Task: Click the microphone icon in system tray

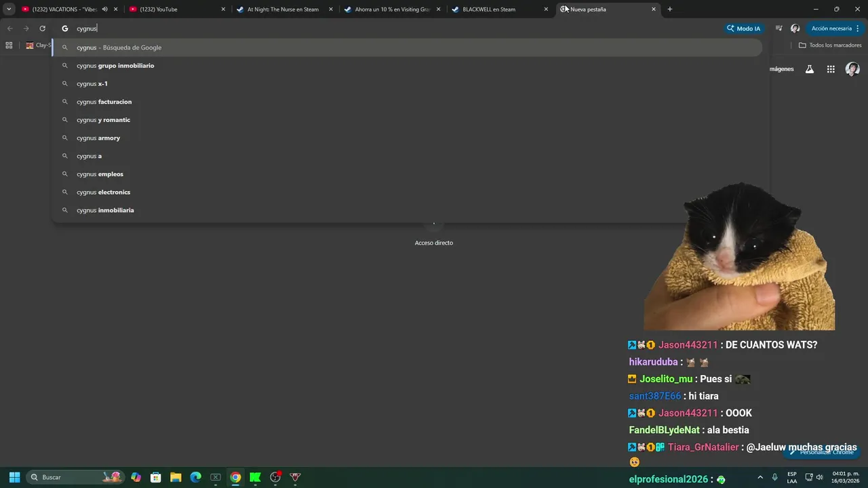Action: pyautogui.click(x=774, y=477)
